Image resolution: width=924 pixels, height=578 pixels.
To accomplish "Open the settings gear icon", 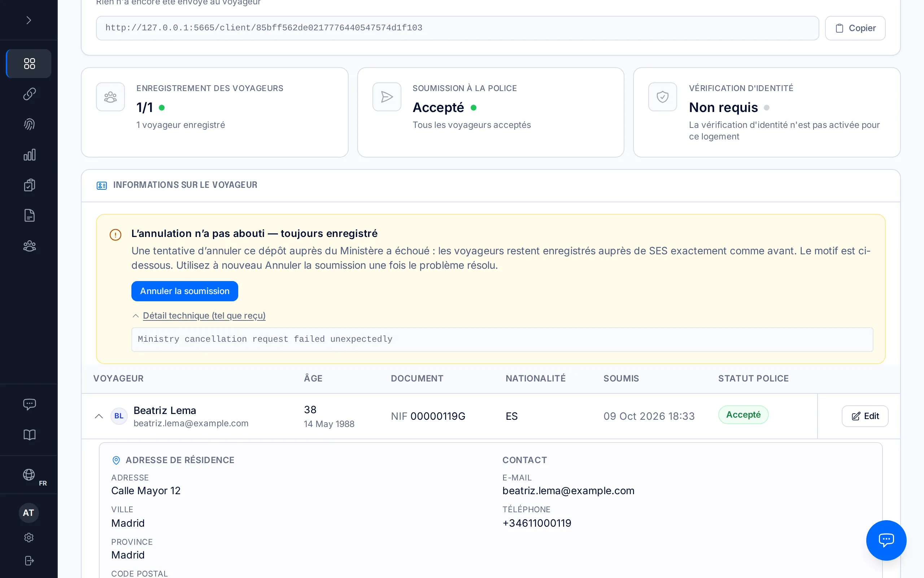I will pos(29,538).
